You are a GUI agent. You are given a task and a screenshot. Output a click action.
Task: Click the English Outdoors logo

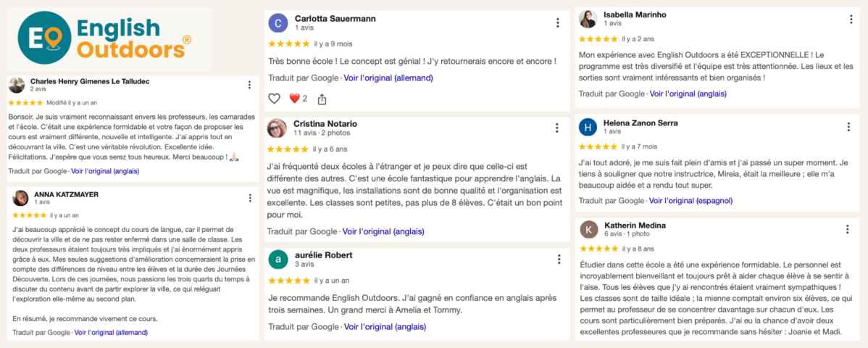pyautogui.click(x=106, y=39)
